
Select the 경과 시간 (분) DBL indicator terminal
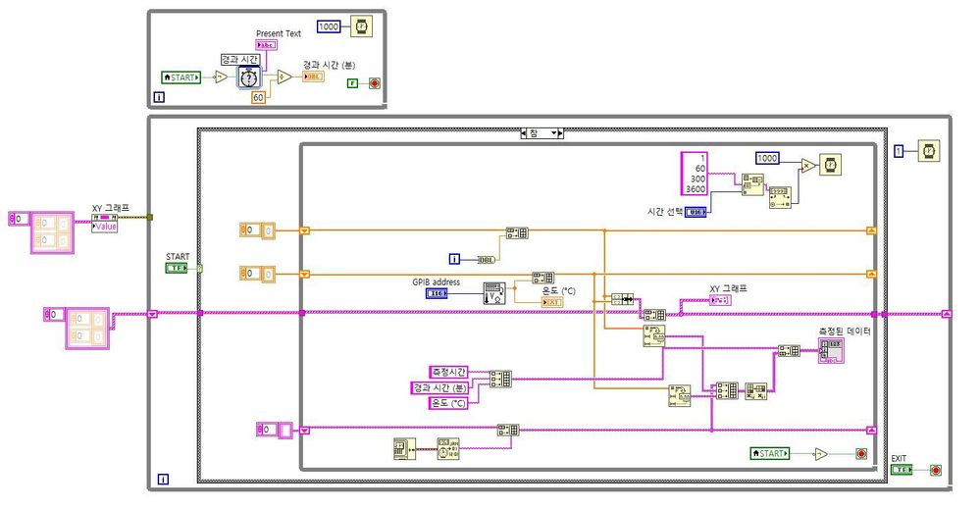tap(313, 76)
